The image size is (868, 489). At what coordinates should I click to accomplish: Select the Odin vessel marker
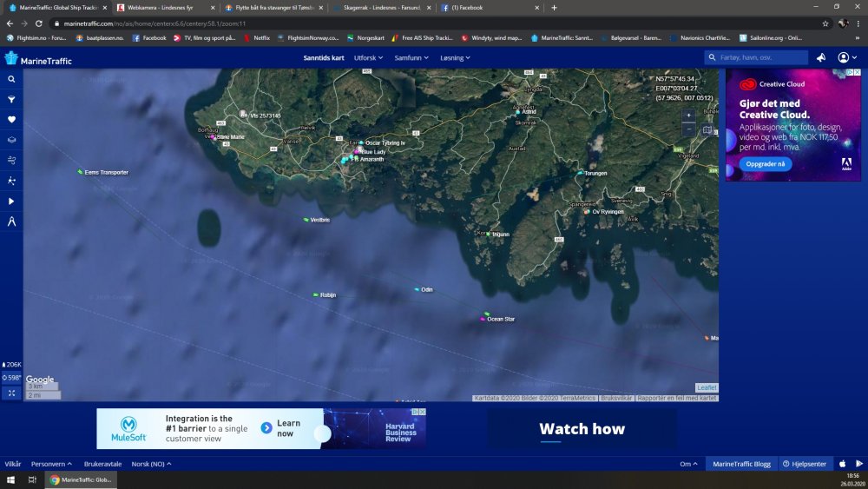(x=417, y=289)
